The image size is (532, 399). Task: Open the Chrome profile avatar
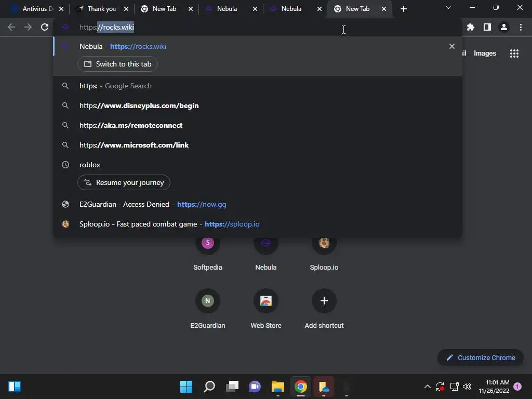tap(504, 27)
